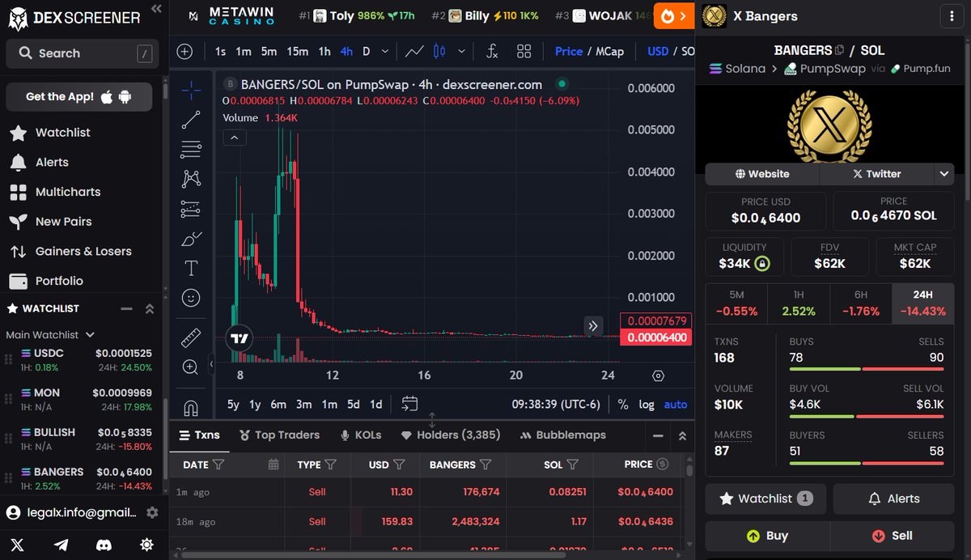The width and height of the screenshot is (971, 560).
Task: Minimize the watchlist panel with the minus icon
Action: [x=126, y=309]
